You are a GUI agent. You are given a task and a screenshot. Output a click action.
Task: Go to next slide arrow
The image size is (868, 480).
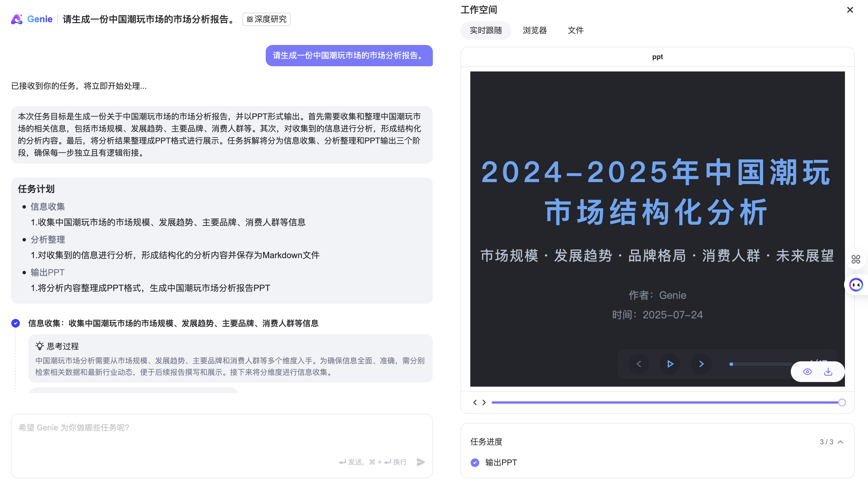[x=701, y=364]
